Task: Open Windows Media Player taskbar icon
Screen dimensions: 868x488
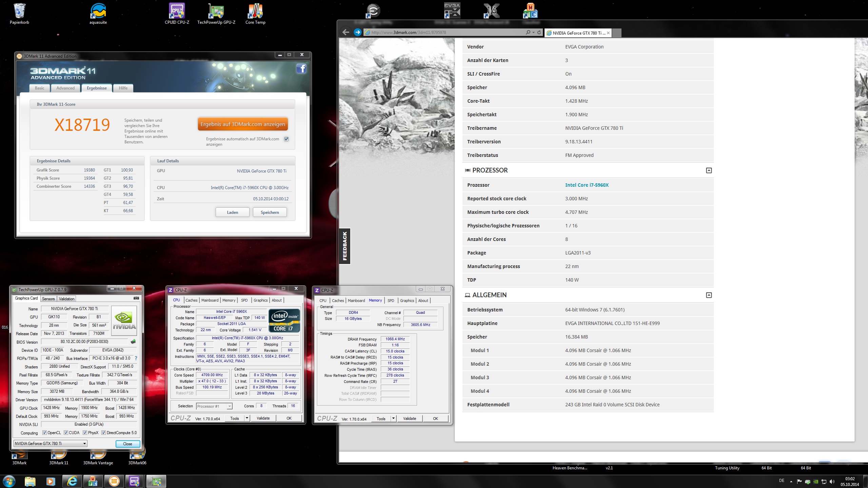Action: 51,481
